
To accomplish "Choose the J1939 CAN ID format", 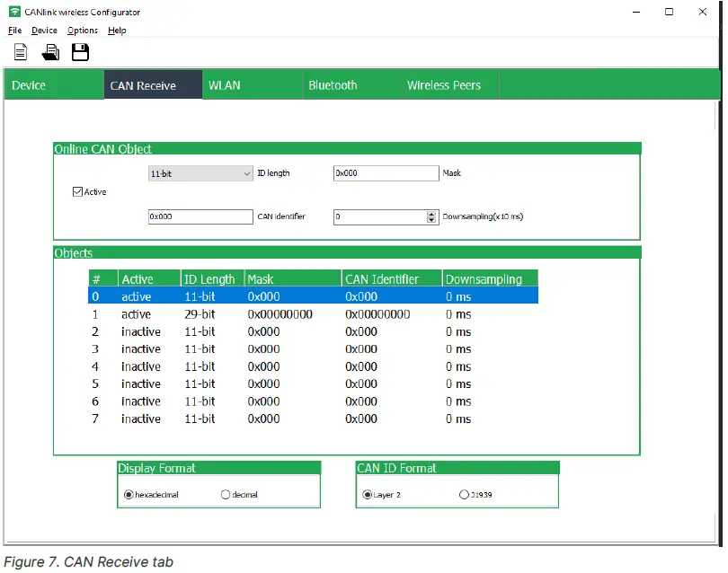I will tap(464, 494).
